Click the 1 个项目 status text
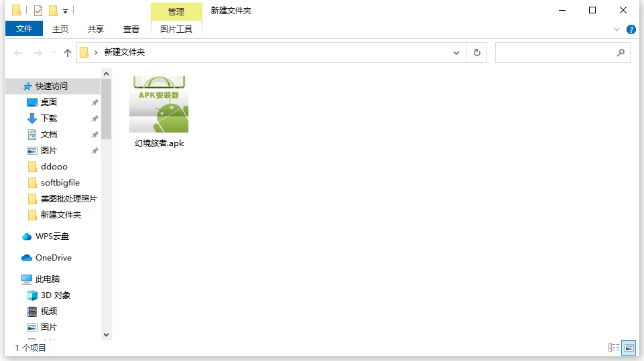Viewport: 644px width, 361px height. pyautogui.click(x=30, y=348)
